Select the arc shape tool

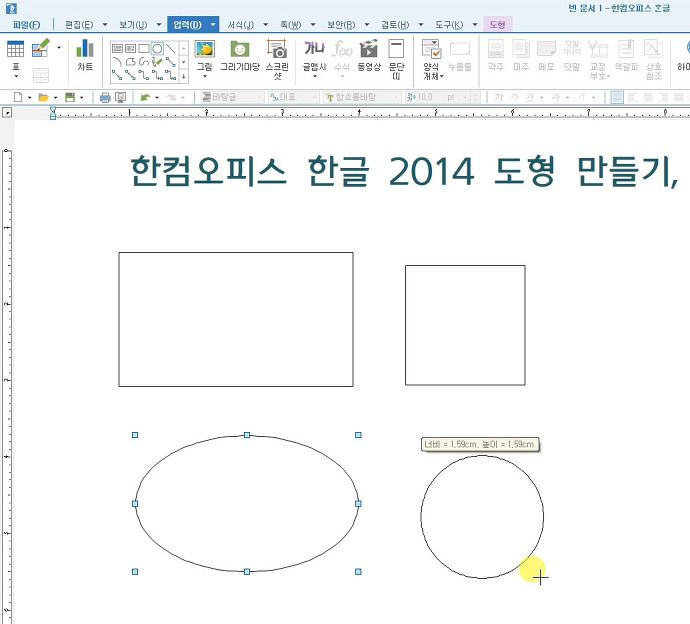pos(117,61)
